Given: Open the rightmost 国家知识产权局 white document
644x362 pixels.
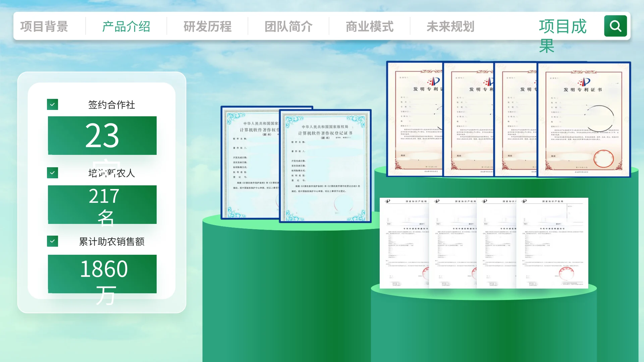Looking at the screenshot, I should [552, 243].
